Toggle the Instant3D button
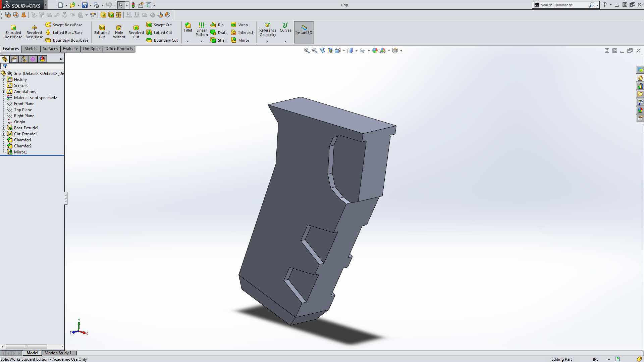 304,32
